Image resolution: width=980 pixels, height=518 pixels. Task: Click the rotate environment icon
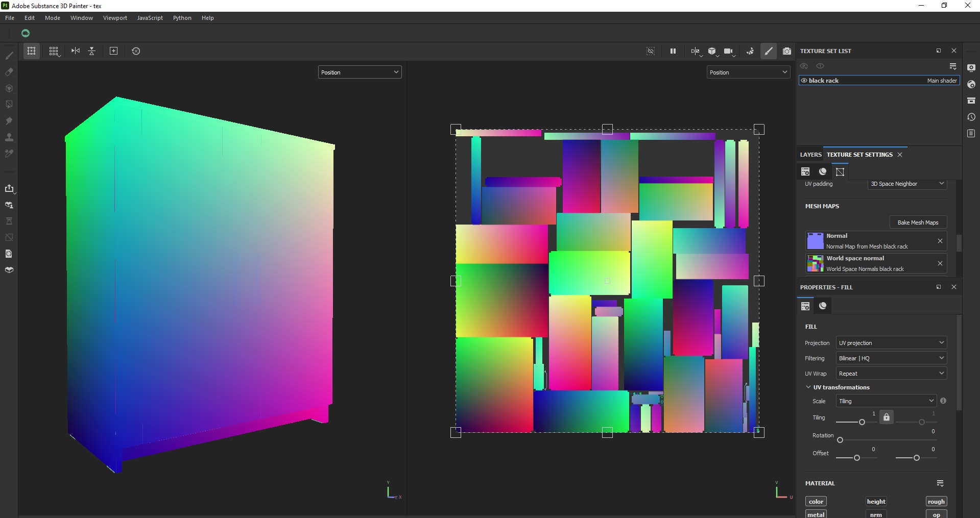point(750,51)
